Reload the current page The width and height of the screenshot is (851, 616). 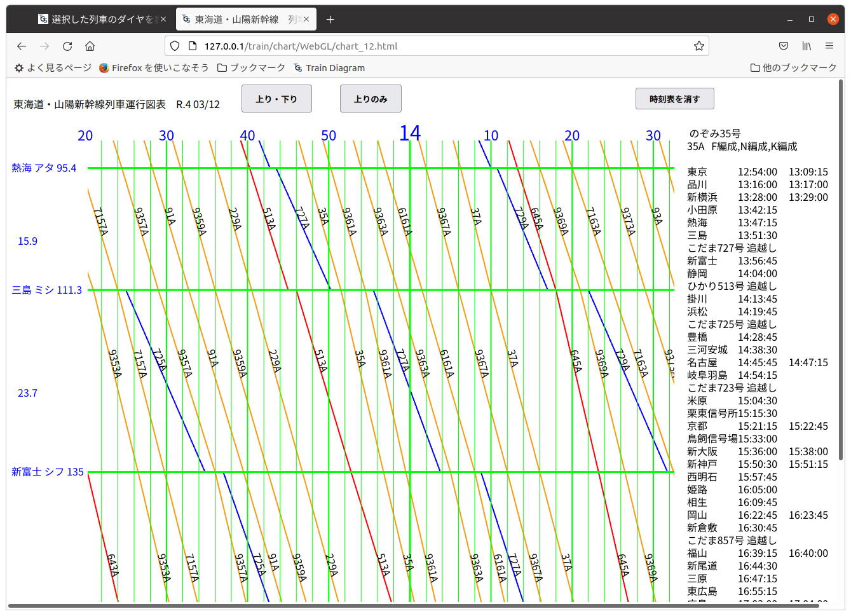(x=67, y=46)
